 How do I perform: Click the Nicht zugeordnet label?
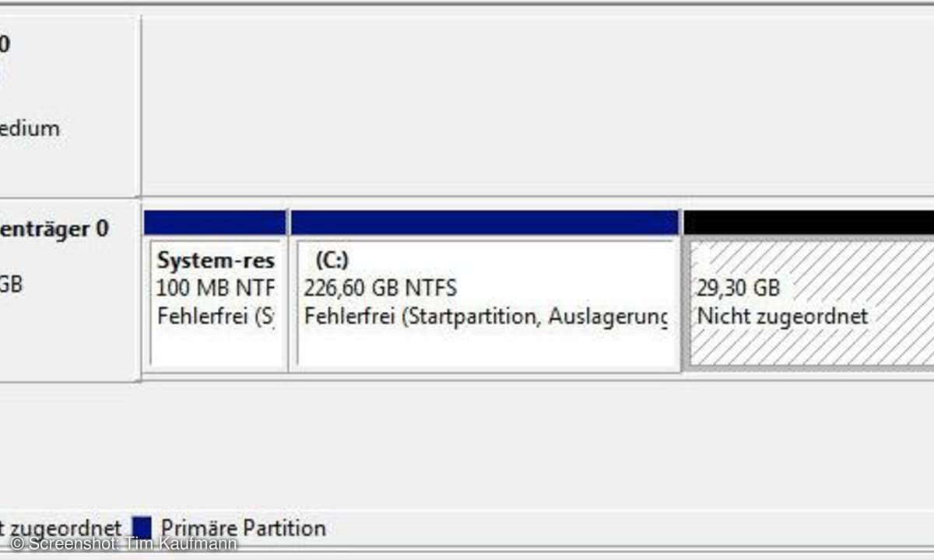pyautogui.click(x=782, y=317)
